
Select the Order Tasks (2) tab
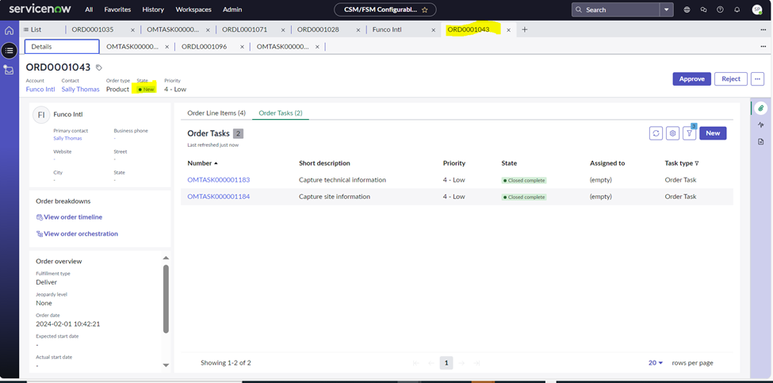pyautogui.click(x=281, y=113)
